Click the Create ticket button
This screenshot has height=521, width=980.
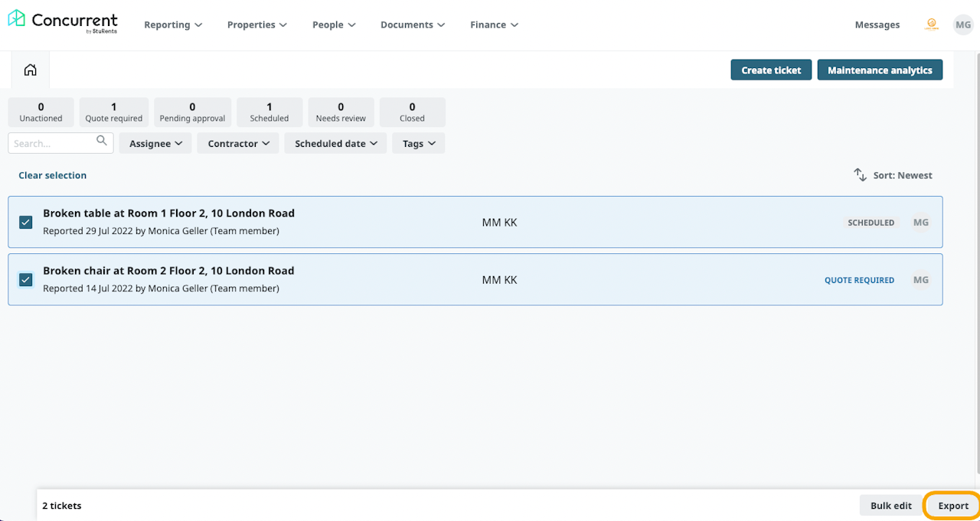pyautogui.click(x=771, y=70)
